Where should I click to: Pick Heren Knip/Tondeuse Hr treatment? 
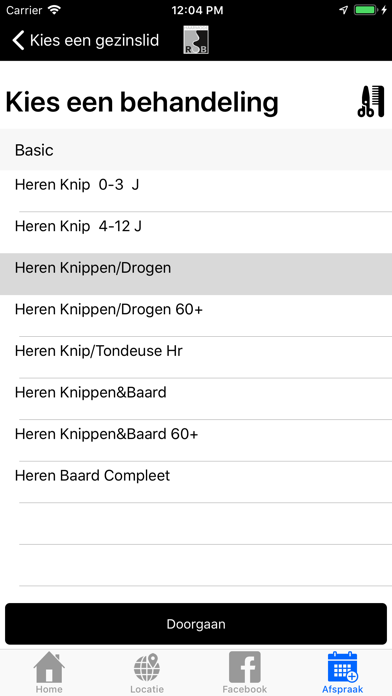click(196, 357)
